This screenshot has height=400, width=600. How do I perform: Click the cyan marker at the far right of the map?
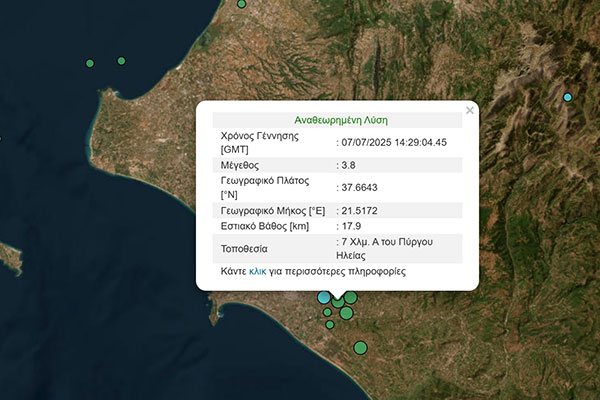pos(568,97)
